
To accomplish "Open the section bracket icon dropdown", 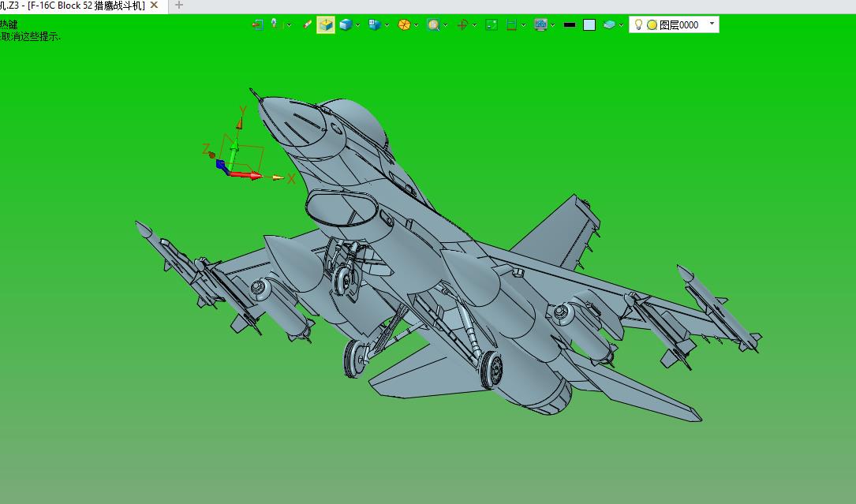I will (x=524, y=25).
